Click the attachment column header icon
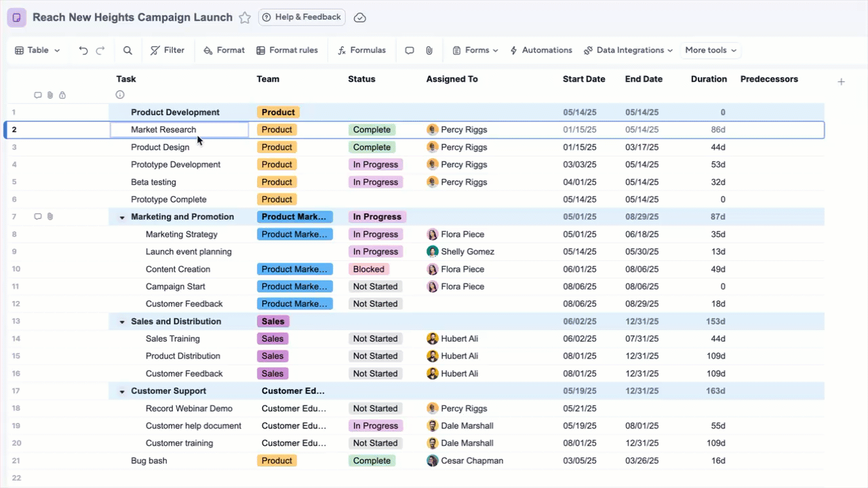 (x=50, y=96)
